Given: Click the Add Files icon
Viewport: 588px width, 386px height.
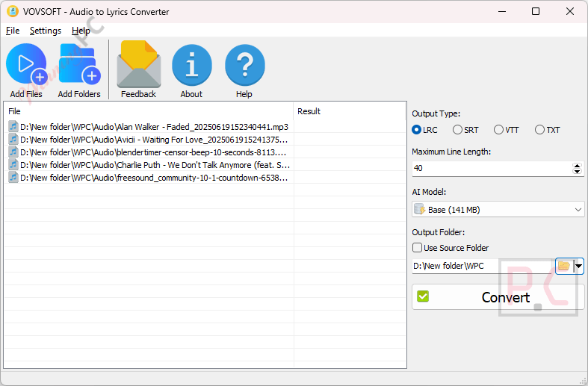Looking at the screenshot, I should (26, 63).
